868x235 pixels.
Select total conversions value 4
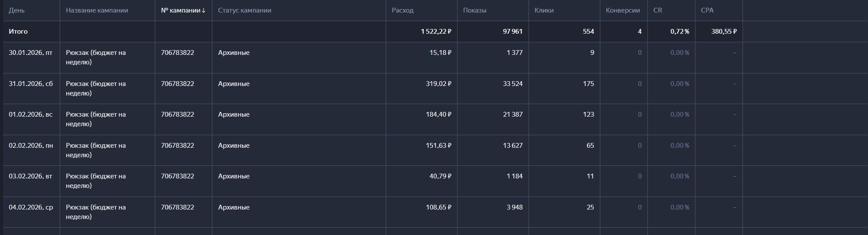point(640,32)
